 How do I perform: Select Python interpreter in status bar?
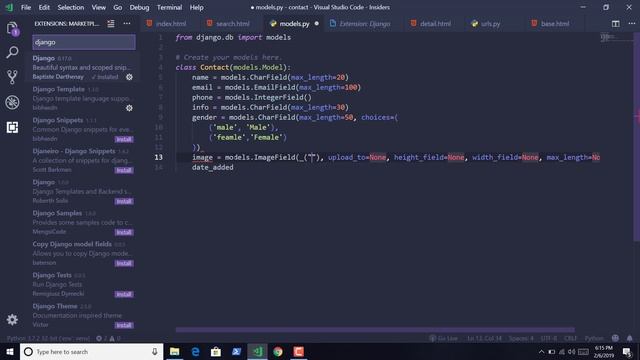coord(48,338)
